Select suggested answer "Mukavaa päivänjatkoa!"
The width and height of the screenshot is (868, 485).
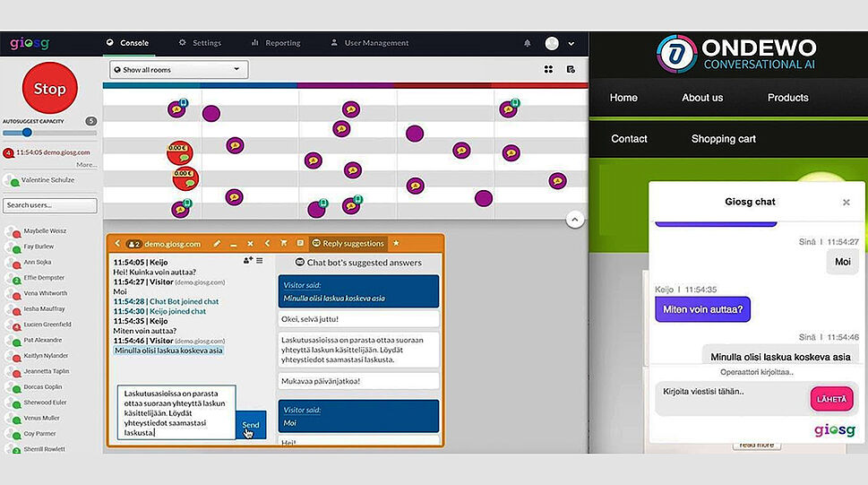(358, 381)
